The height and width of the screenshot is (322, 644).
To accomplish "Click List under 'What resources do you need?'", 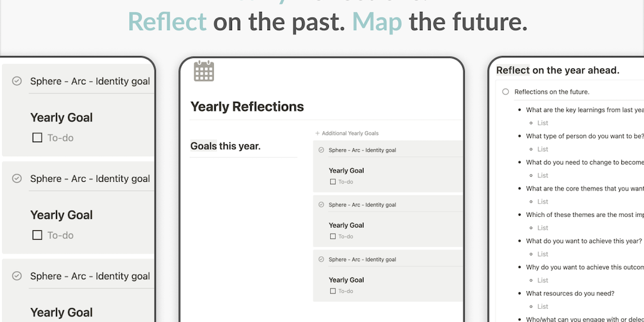I will [x=543, y=306].
